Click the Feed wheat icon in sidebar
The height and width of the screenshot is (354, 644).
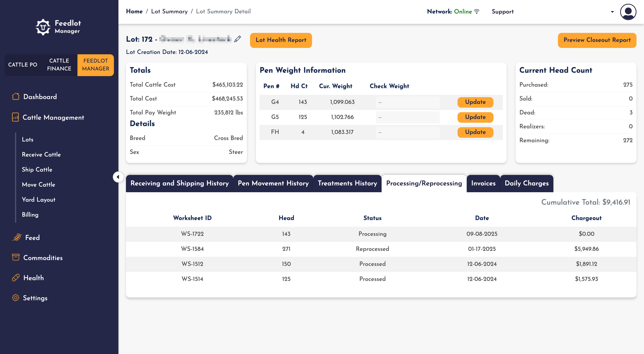click(x=17, y=237)
